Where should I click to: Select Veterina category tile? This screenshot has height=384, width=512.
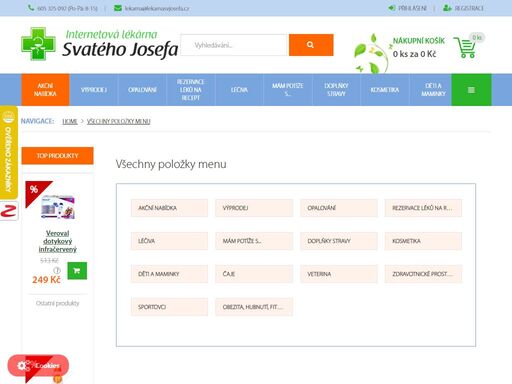[x=339, y=274]
